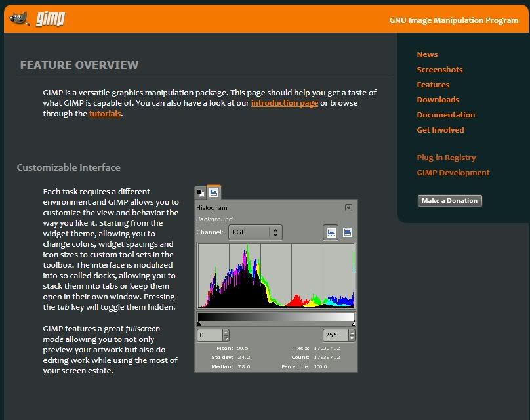This screenshot has height=420, width=530.
Task: Enable the linear histogram view button
Action: [331, 233]
